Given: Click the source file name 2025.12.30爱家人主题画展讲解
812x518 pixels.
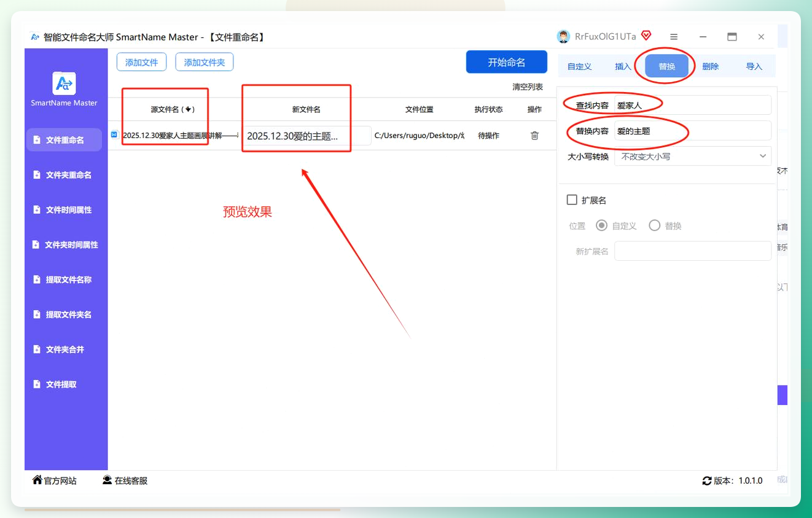Looking at the screenshot, I should pyautogui.click(x=181, y=136).
